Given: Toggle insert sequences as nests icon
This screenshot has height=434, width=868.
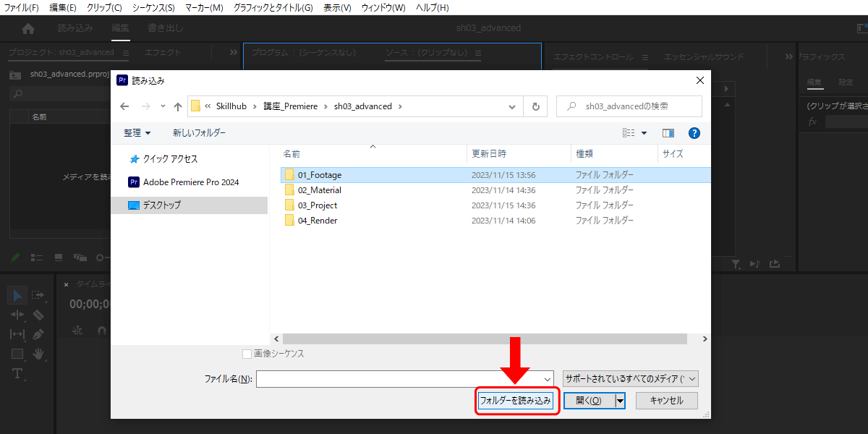Looking at the screenshot, I should tap(78, 329).
